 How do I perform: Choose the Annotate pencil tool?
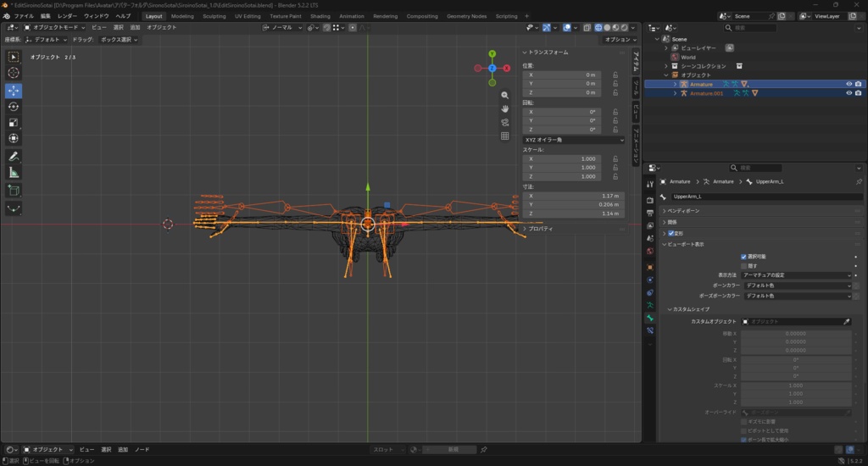tap(14, 157)
